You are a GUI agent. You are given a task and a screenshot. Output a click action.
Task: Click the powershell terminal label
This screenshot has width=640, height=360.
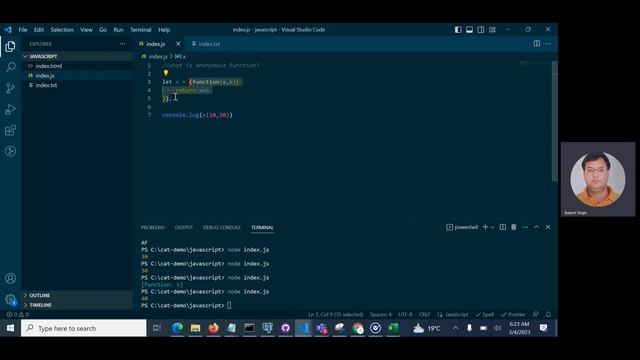[x=462, y=227]
